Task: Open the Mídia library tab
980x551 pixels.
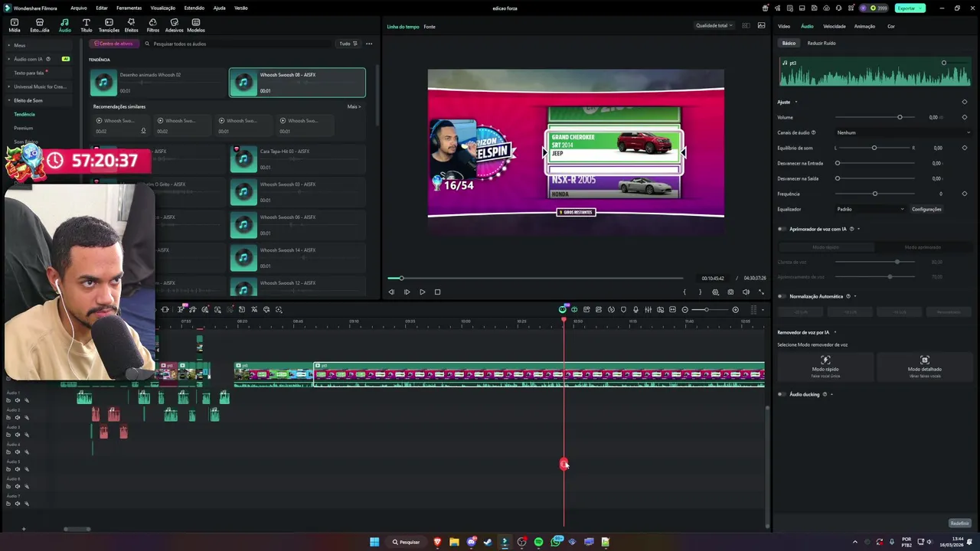Action: tap(15, 25)
